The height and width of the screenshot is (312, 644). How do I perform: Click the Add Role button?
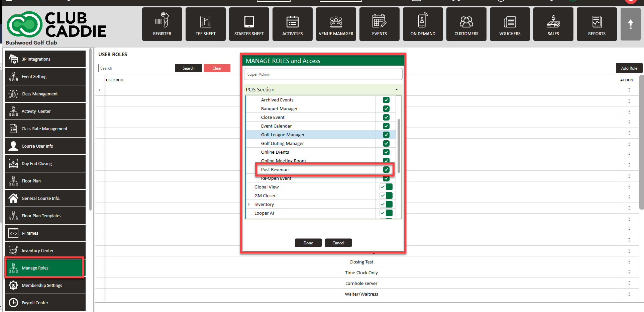coord(629,68)
